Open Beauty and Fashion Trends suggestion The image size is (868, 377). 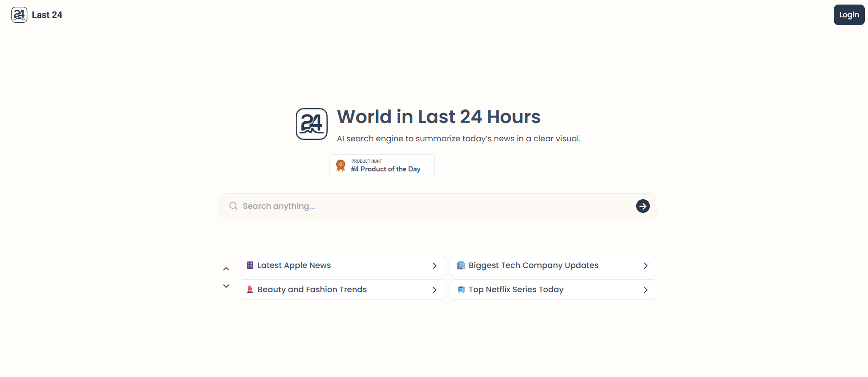point(342,290)
